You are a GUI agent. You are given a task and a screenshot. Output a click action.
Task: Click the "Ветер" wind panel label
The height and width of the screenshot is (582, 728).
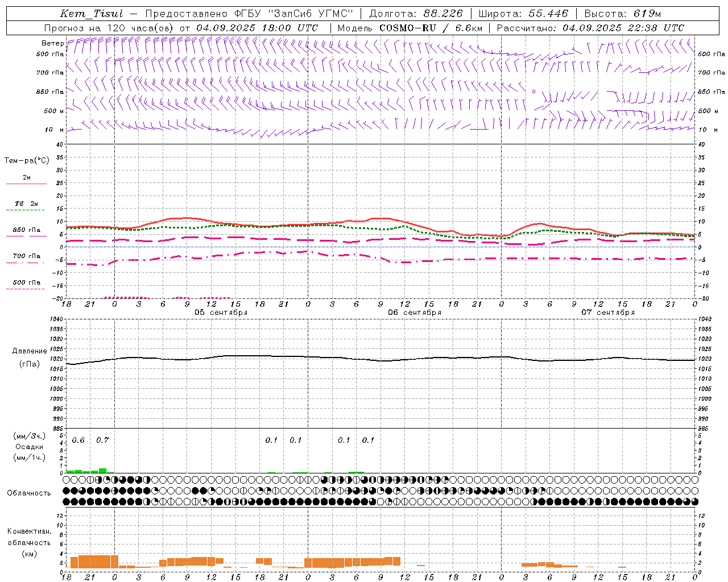(52, 43)
